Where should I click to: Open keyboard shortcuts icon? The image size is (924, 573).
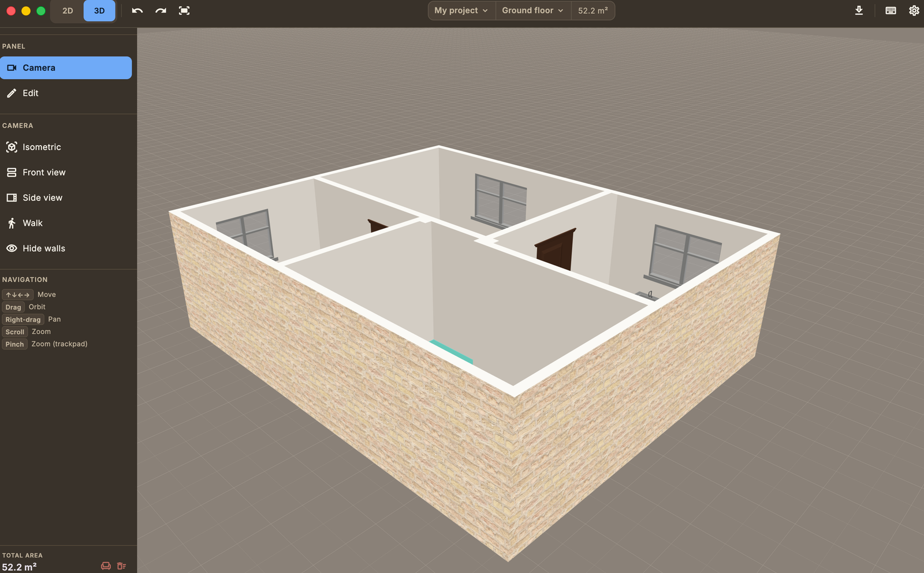(x=891, y=10)
